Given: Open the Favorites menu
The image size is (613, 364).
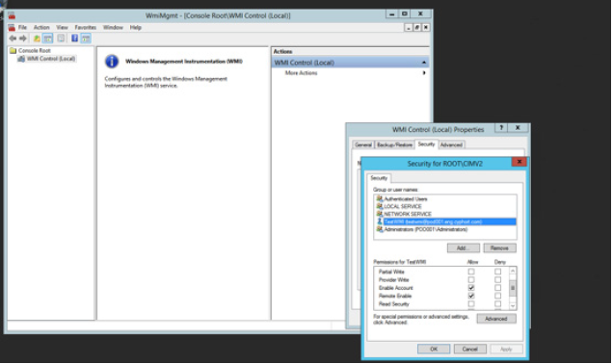Looking at the screenshot, I should [85, 27].
